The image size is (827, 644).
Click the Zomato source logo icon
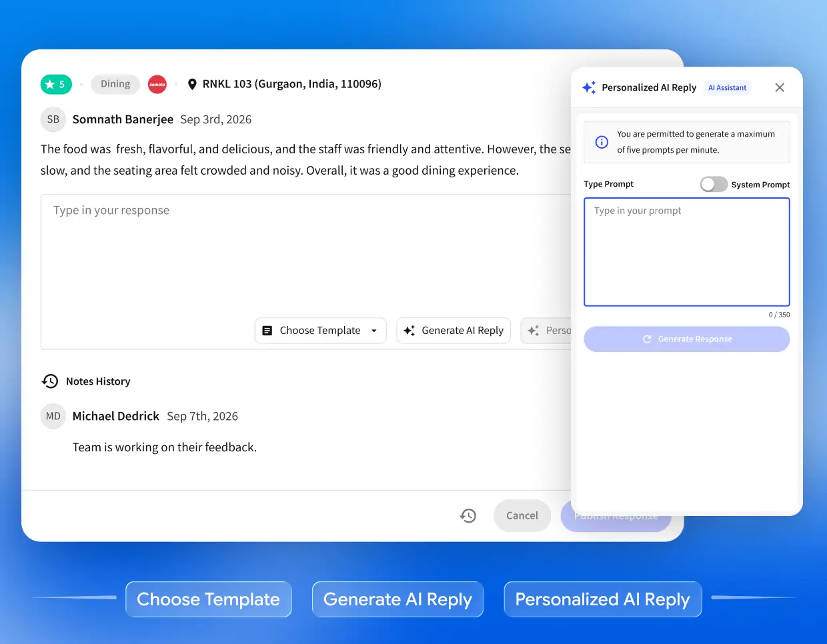(x=157, y=84)
